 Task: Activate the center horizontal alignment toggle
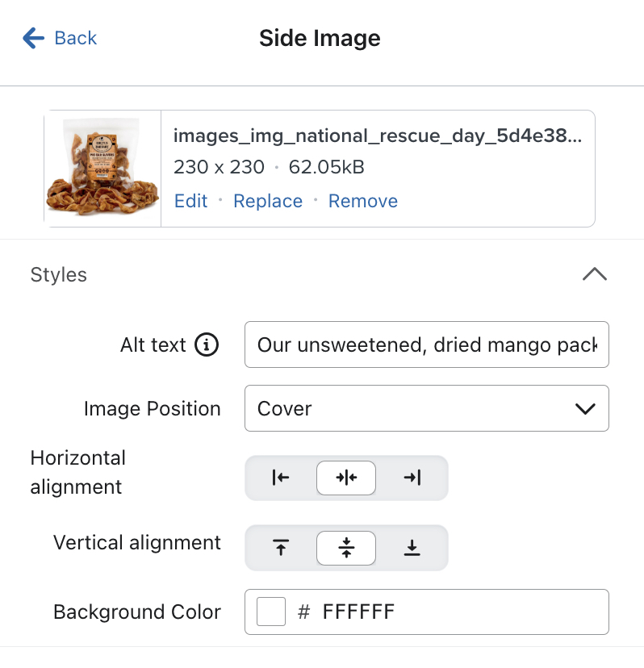[x=345, y=478]
